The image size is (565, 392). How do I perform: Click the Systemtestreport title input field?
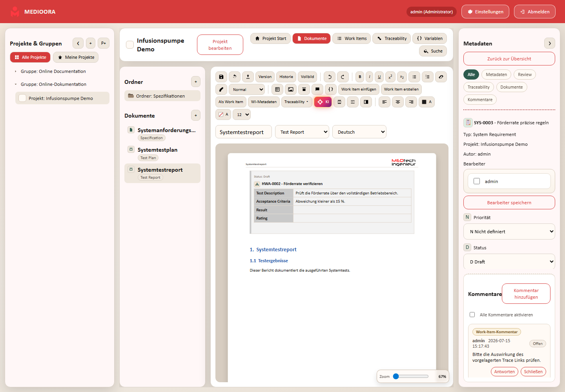pyautogui.click(x=244, y=132)
